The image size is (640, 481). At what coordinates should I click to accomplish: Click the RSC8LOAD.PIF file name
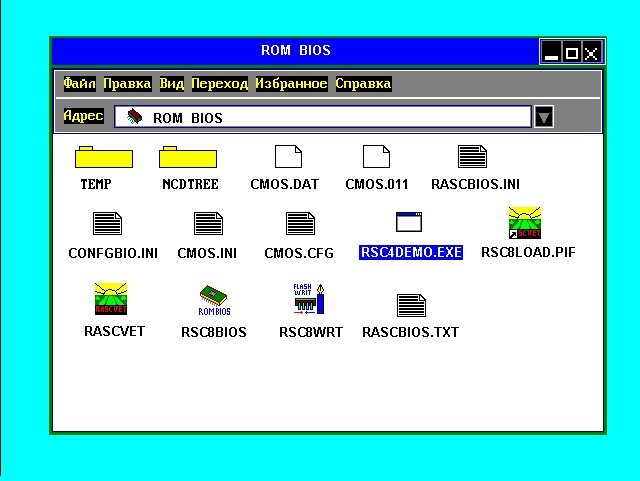coord(528,252)
